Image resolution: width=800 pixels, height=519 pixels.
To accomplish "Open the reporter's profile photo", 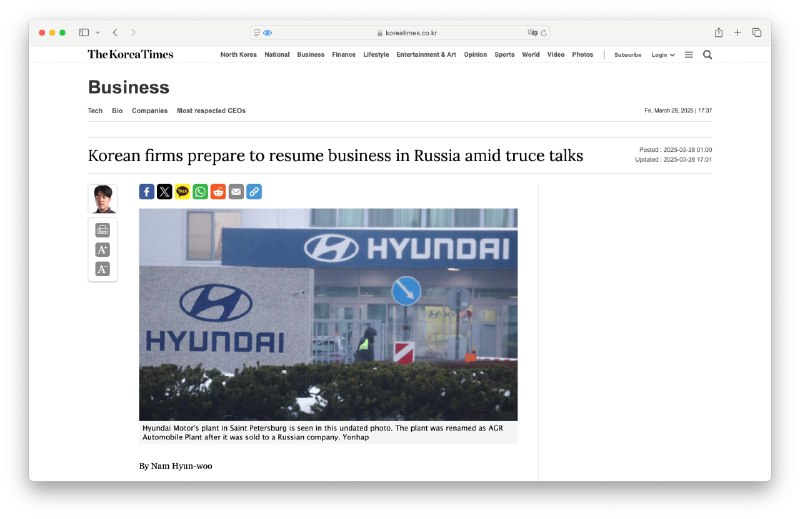I will 103,199.
